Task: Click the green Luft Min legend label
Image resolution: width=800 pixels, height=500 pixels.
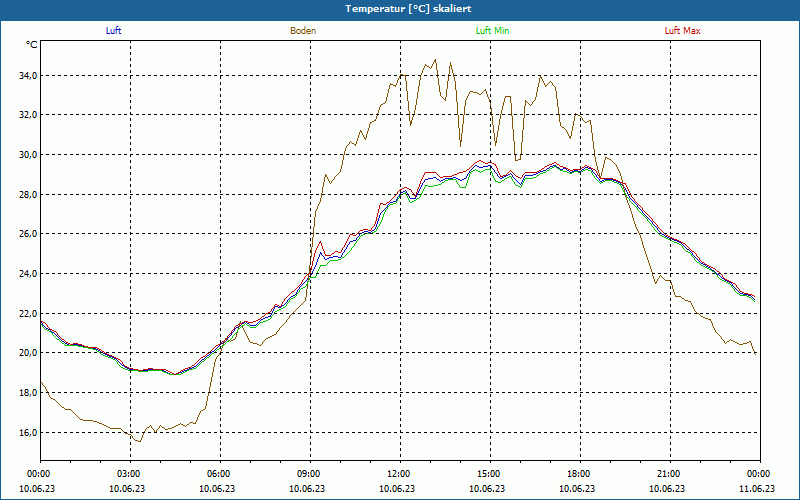Action: (492, 31)
